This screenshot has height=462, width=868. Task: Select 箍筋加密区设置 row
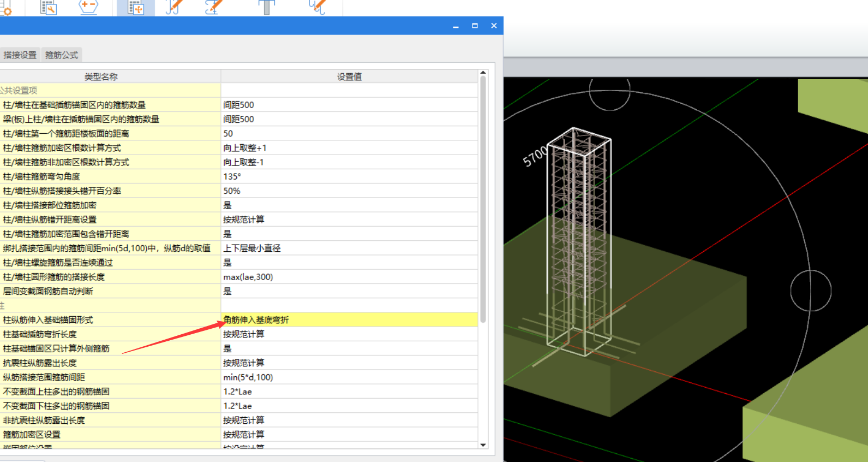click(110, 435)
